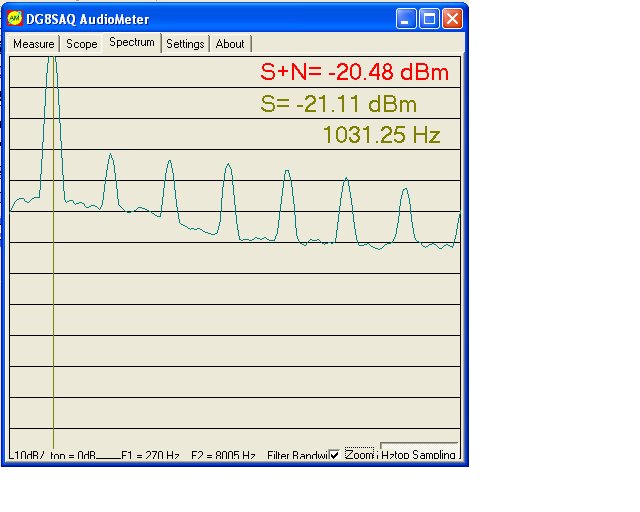Screen dimensions: 640x512
Task: Click the 1031.25 Hz frequency readout
Action: [x=381, y=135]
